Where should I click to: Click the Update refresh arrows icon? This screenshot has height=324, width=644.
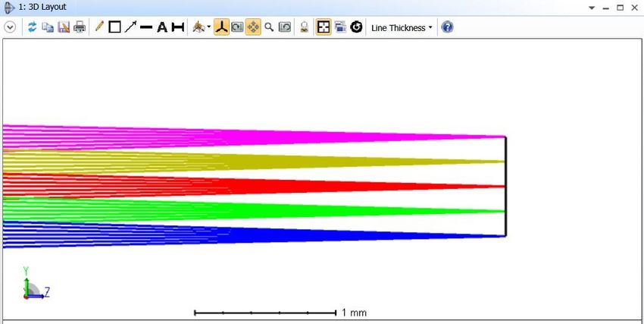(32, 27)
